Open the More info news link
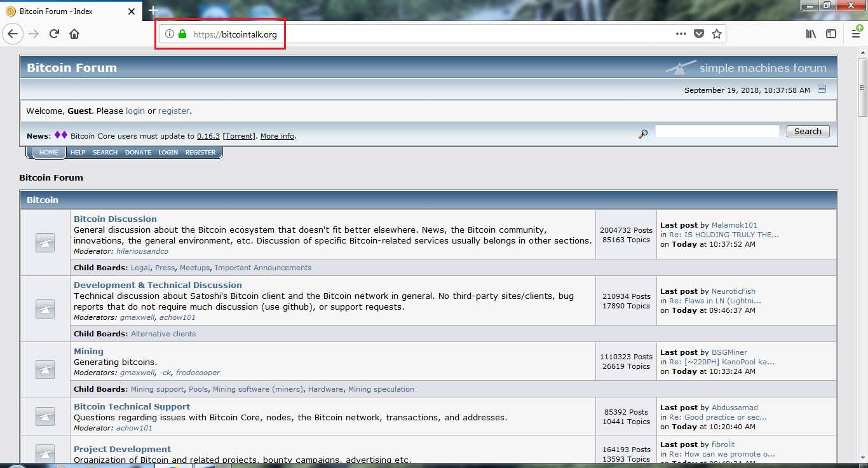This screenshot has height=468, width=868. point(277,136)
